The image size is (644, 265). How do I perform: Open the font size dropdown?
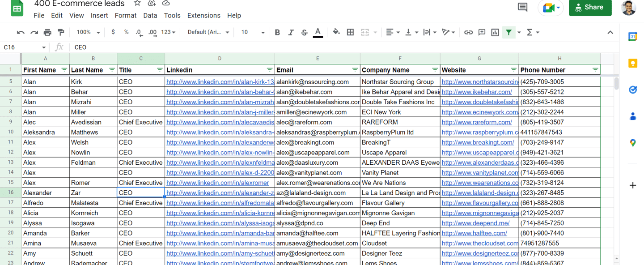tap(253, 32)
